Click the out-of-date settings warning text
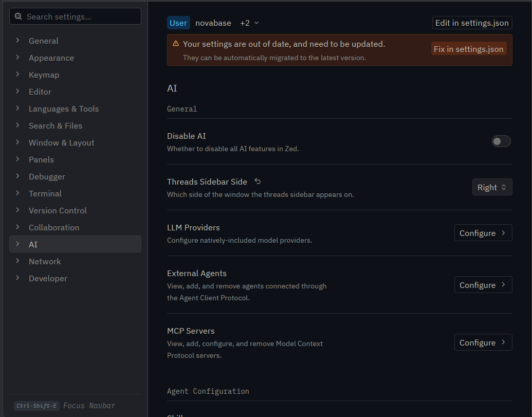This screenshot has height=417, width=532. (x=284, y=44)
